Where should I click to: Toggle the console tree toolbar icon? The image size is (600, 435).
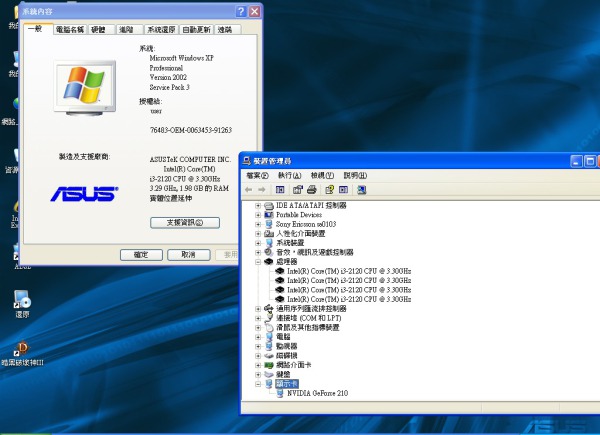pos(280,189)
